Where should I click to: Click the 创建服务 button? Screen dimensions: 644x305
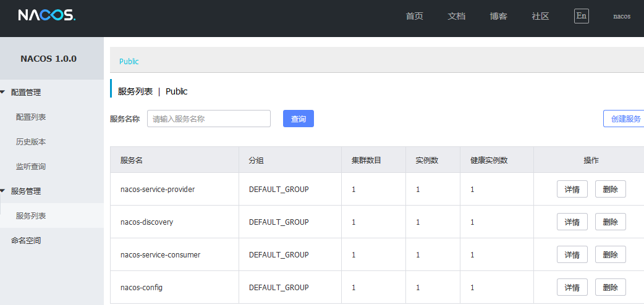[x=624, y=119]
